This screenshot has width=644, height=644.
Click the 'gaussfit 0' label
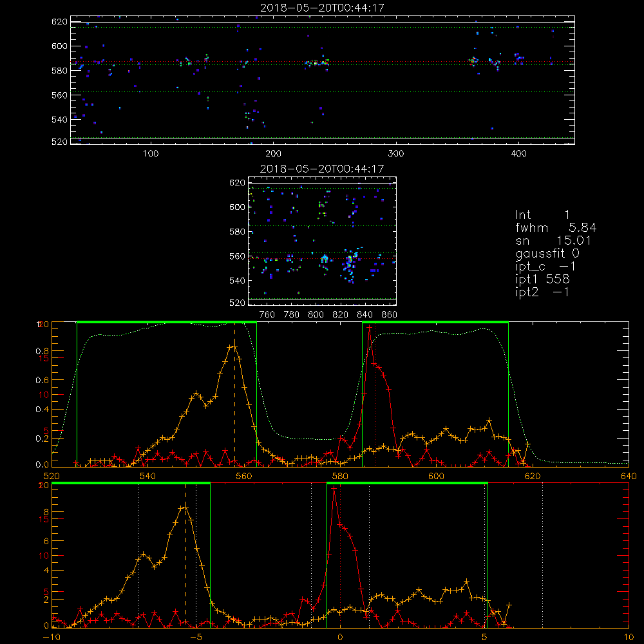pos(547,253)
